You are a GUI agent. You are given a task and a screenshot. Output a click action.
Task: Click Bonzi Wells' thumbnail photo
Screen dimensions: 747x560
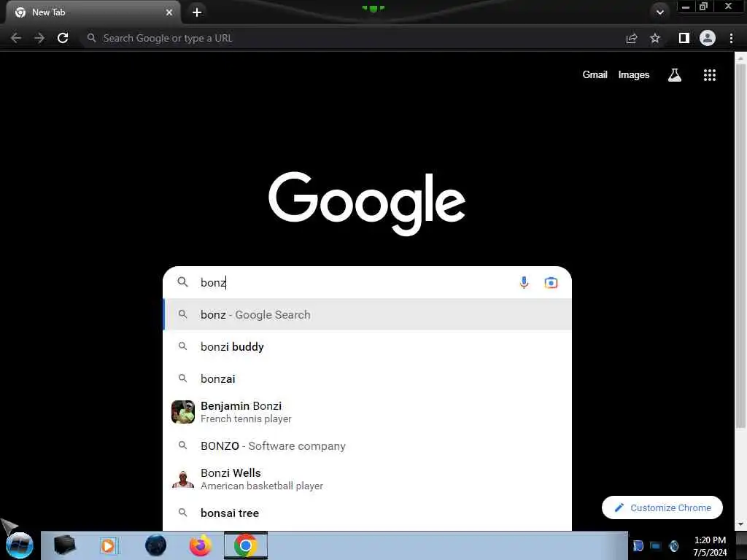point(183,479)
